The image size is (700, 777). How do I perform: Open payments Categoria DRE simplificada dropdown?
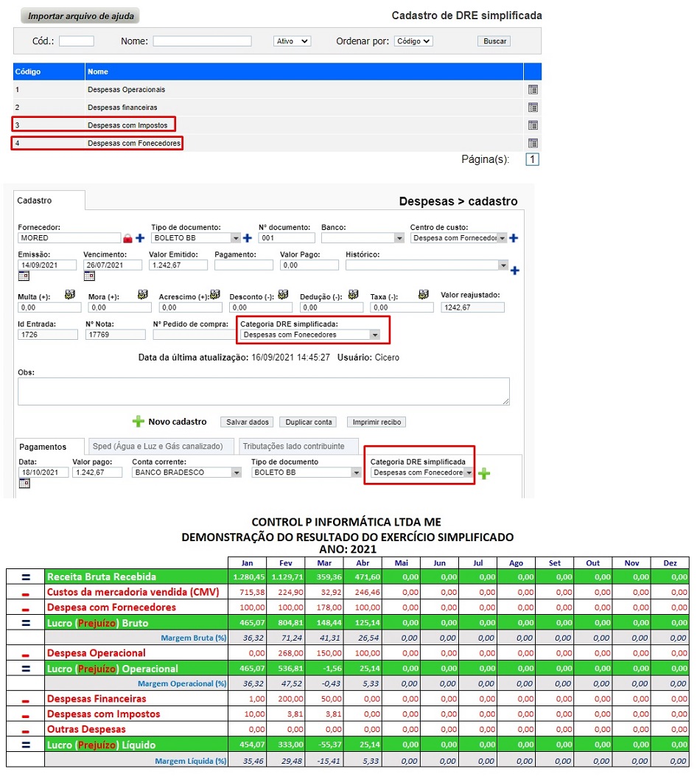coord(469,473)
